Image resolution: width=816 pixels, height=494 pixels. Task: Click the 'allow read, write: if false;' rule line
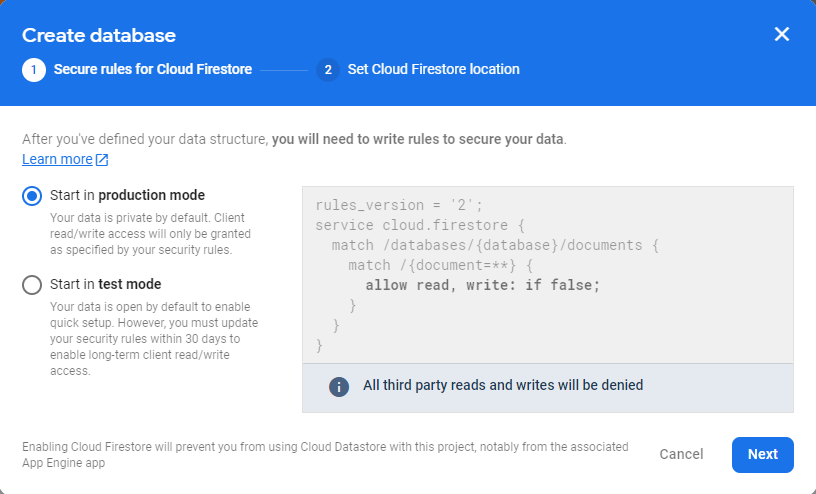click(482, 285)
